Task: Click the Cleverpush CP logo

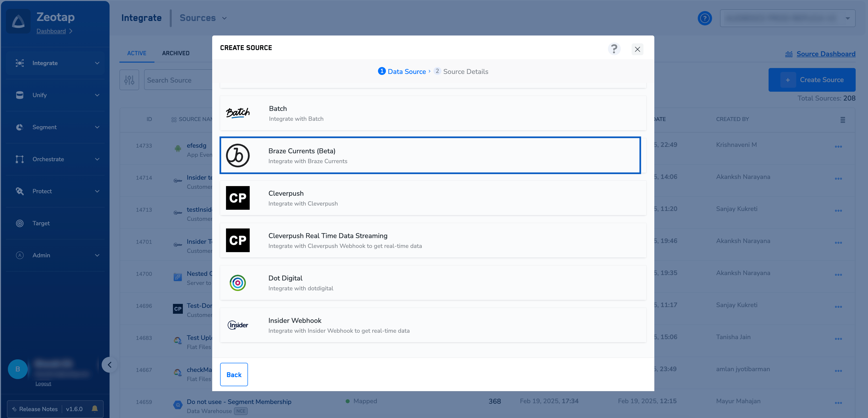Action: 238,198
